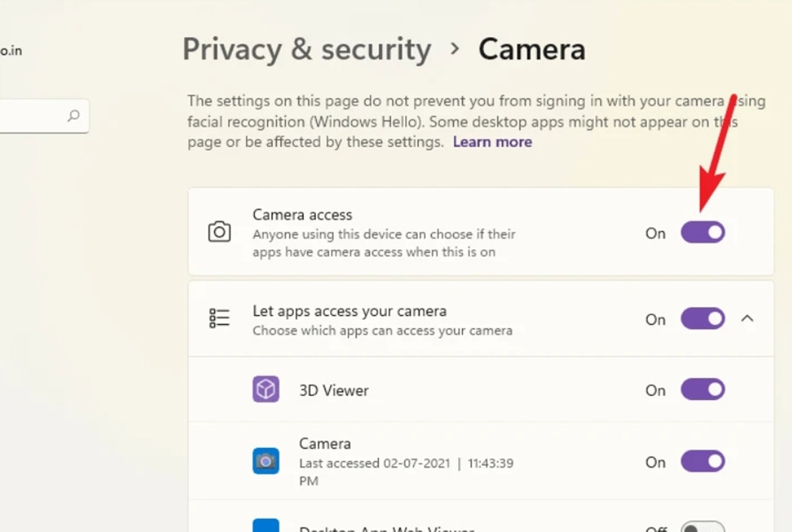Screen dimensions: 792x532
Task: Select the 3D Viewer purple cube icon
Action: pos(266,388)
